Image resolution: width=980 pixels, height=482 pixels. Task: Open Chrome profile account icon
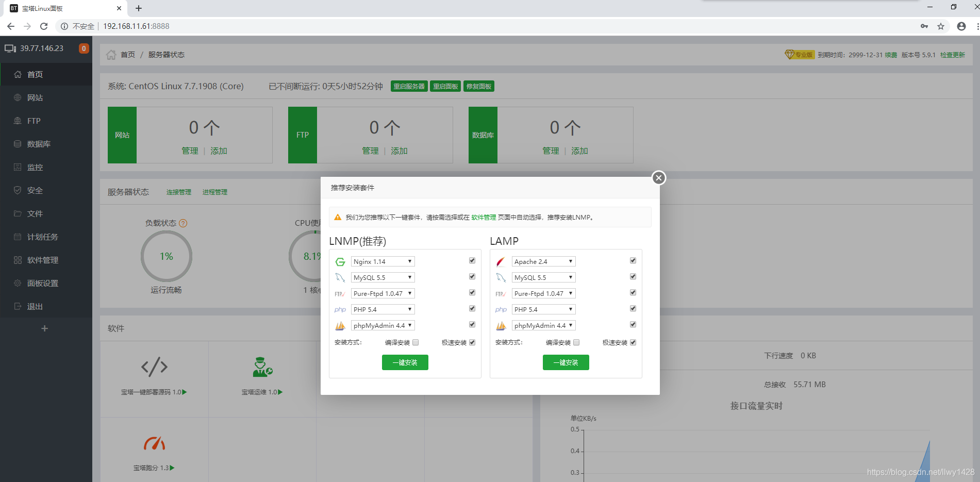[x=961, y=26]
